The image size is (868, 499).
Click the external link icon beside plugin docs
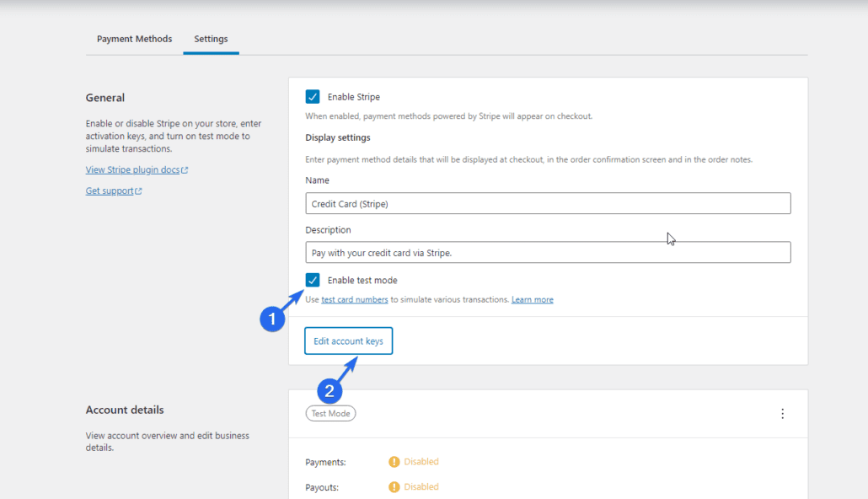pos(185,170)
